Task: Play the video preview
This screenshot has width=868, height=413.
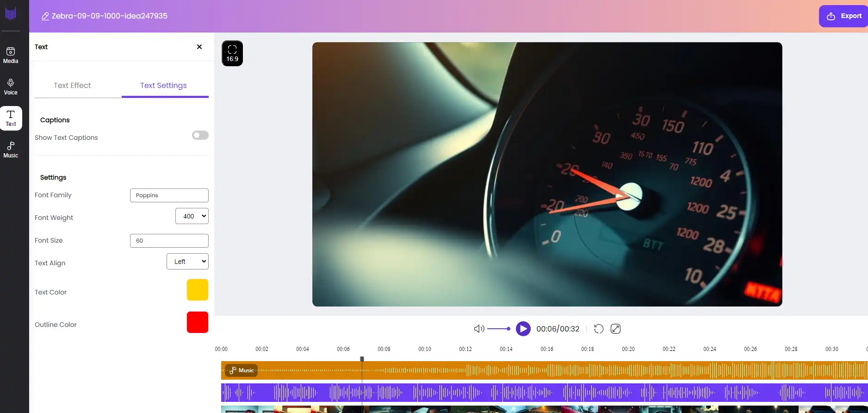Action: (x=523, y=329)
